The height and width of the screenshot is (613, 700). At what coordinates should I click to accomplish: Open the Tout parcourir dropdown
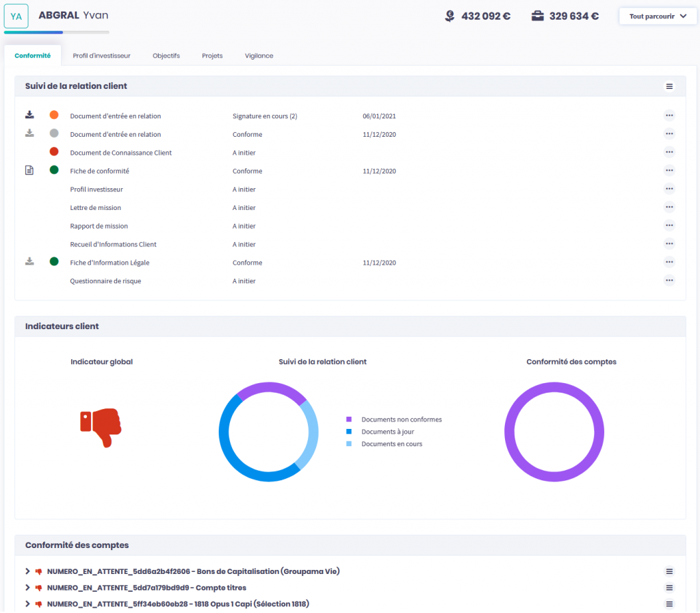pos(658,16)
